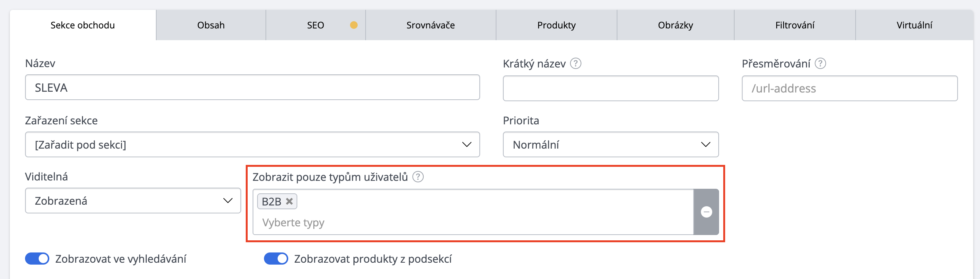Click the orange indicator on SEO tab
Screen dimensions: 980x279
[x=353, y=25]
